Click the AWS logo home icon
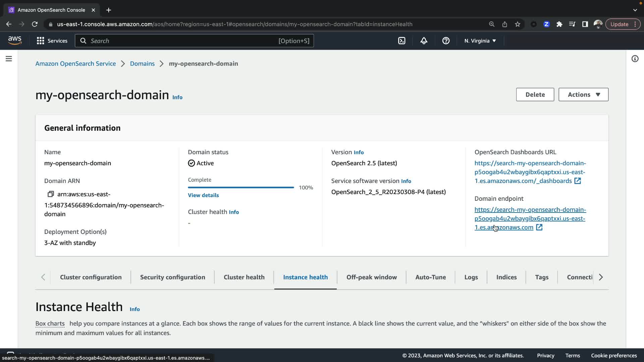Image resolution: width=644 pixels, height=362 pixels. (15, 41)
